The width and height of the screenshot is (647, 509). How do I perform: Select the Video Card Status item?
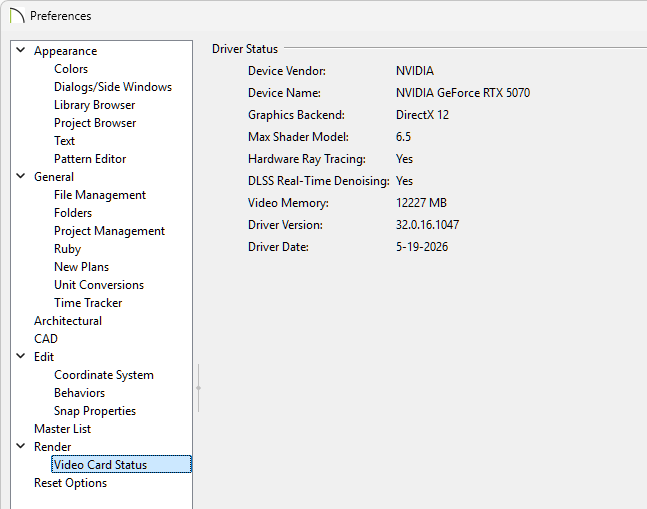[x=121, y=464]
